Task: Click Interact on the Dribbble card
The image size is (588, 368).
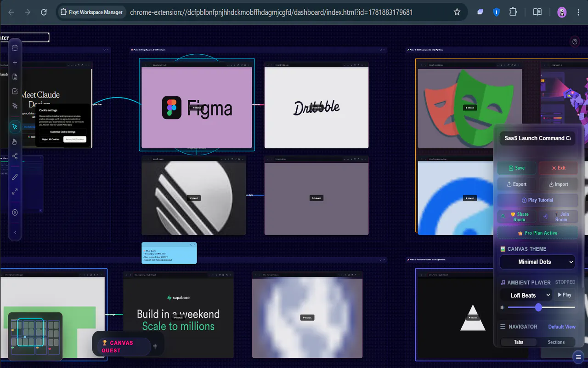Action: click(317, 108)
